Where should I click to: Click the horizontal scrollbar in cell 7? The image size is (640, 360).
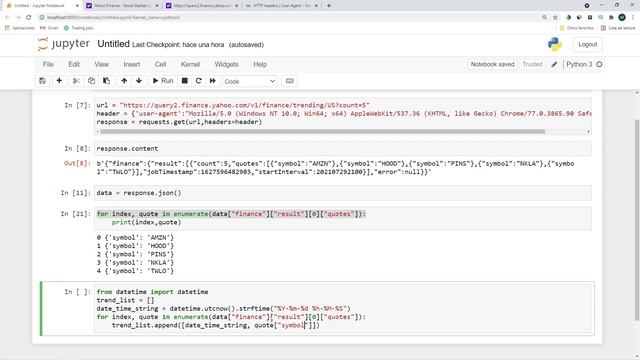click(322, 131)
